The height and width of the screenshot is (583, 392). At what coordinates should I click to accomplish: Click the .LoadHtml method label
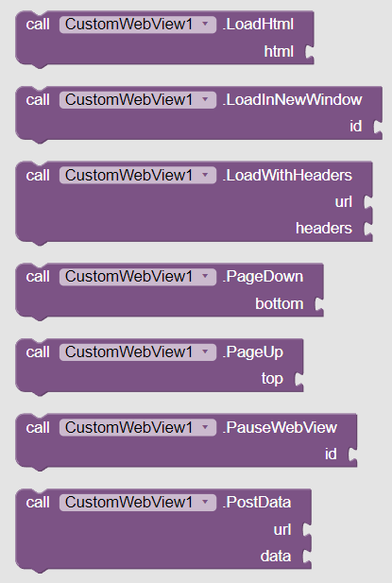point(258,25)
